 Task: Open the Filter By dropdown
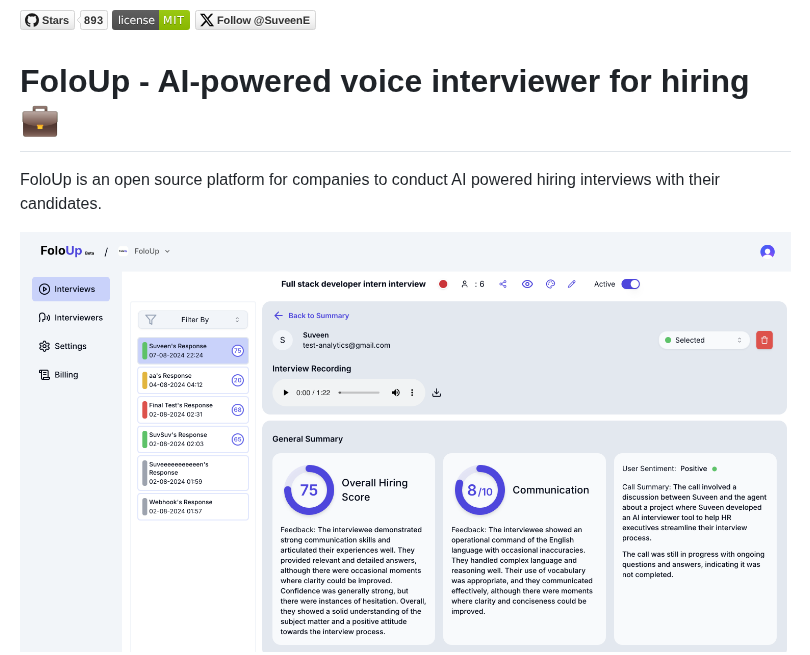pos(193,320)
